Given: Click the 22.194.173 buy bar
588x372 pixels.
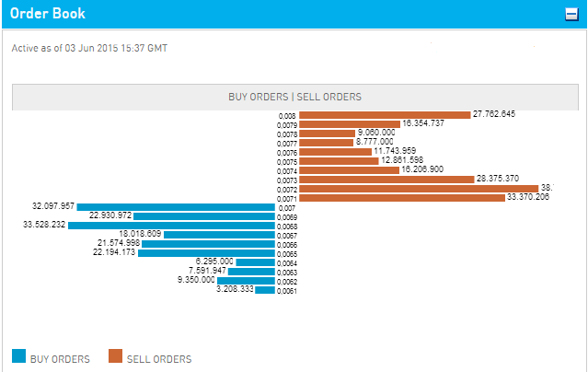Looking at the screenshot, I should pos(207,253).
